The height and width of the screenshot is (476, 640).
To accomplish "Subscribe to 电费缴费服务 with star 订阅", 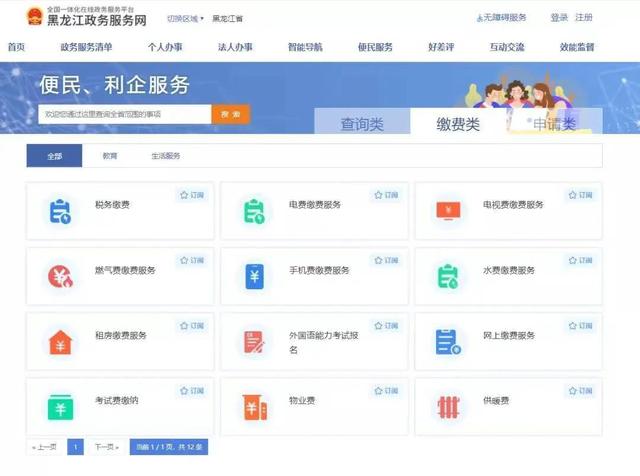I will pyautogui.click(x=386, y=195).
